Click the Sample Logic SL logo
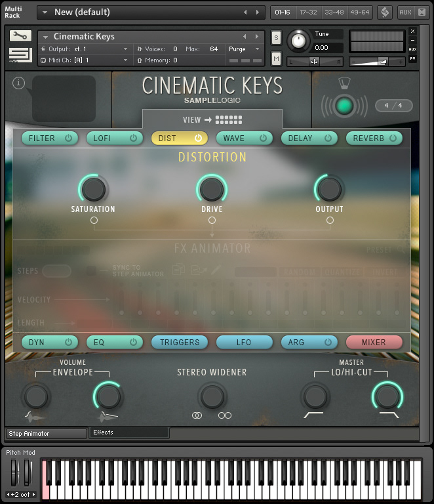Viewport: 434px width, 504px height. pyautogui.click(x=20, y=55)
